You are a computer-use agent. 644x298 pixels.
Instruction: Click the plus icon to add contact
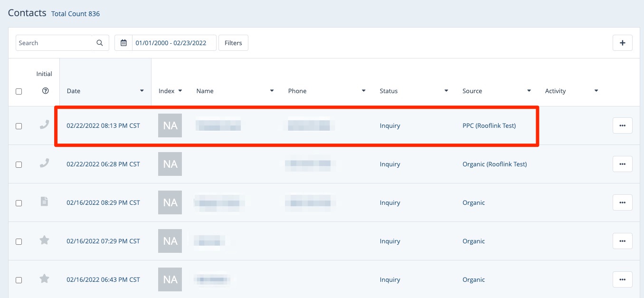pos(622,43)
